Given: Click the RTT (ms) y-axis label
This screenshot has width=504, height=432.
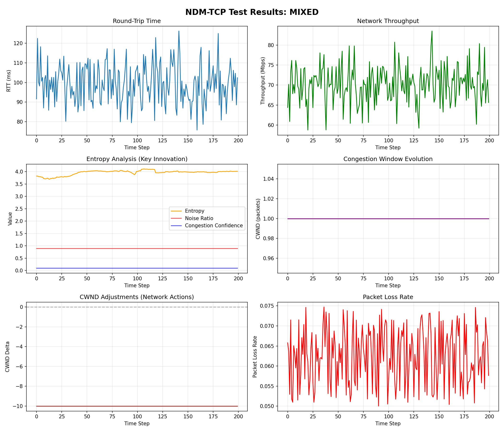Looking at the screenshot, I should (9, 81).
